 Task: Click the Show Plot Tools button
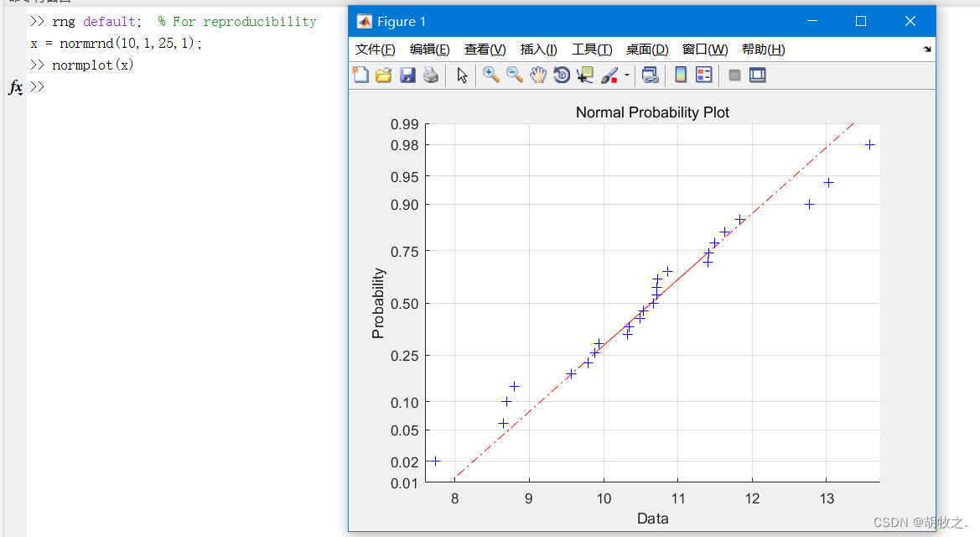(757, 75)
